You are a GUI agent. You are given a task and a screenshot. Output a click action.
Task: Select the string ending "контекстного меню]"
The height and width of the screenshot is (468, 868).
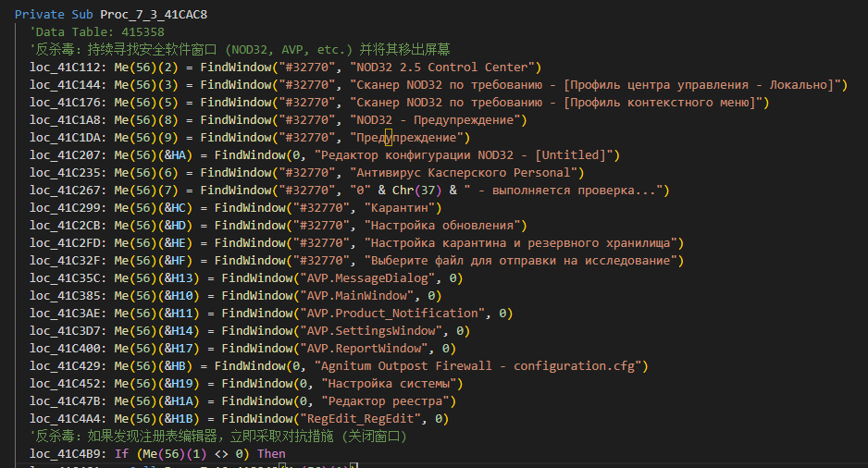pos(556,103)
